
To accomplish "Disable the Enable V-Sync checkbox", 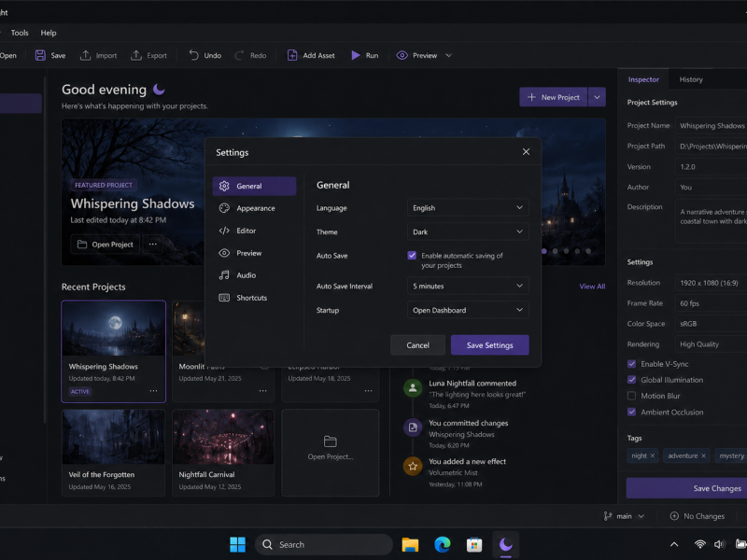I will (x=632, y=364).
